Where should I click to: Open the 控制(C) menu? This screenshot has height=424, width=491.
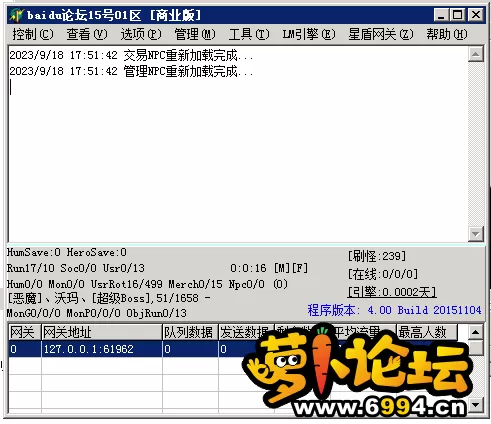coord(33,34)
